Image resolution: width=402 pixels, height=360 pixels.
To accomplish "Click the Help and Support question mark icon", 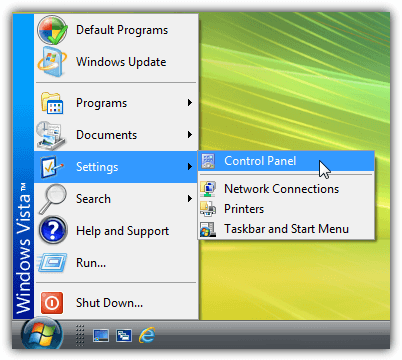I will coord(53,230).
